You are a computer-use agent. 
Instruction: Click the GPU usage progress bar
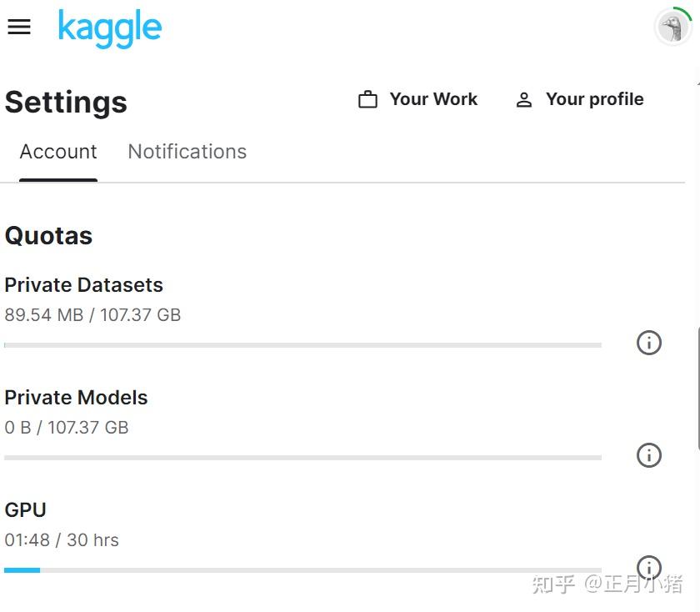tap(302, 570)
